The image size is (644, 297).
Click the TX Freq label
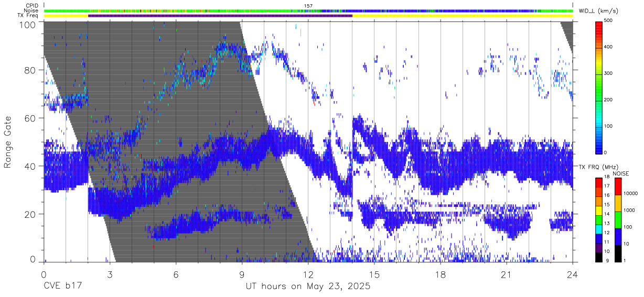pyautogui.click(x=27, y=16)
